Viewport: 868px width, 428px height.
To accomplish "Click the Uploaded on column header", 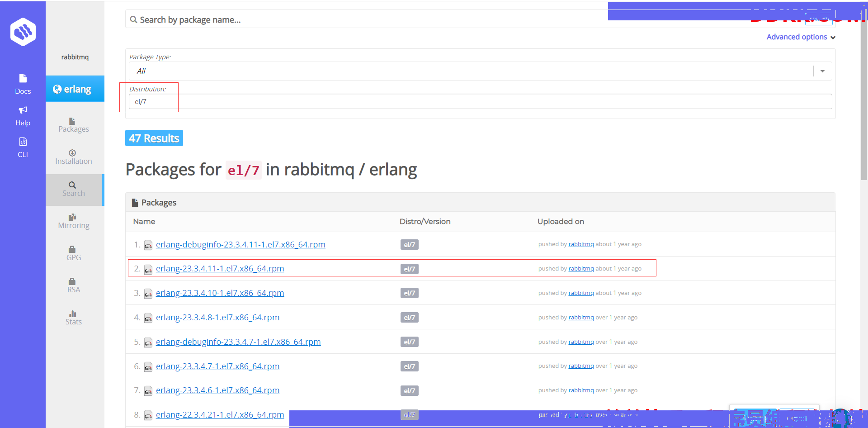I will [x=561, y=221].
